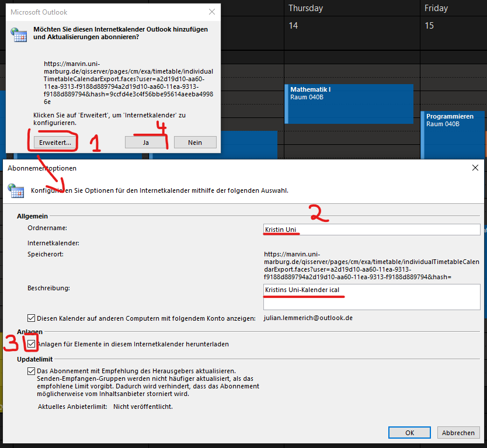
Task: Click Abbrechen in Abonnementoptionen dialog
Action: [x=458, y=432]
